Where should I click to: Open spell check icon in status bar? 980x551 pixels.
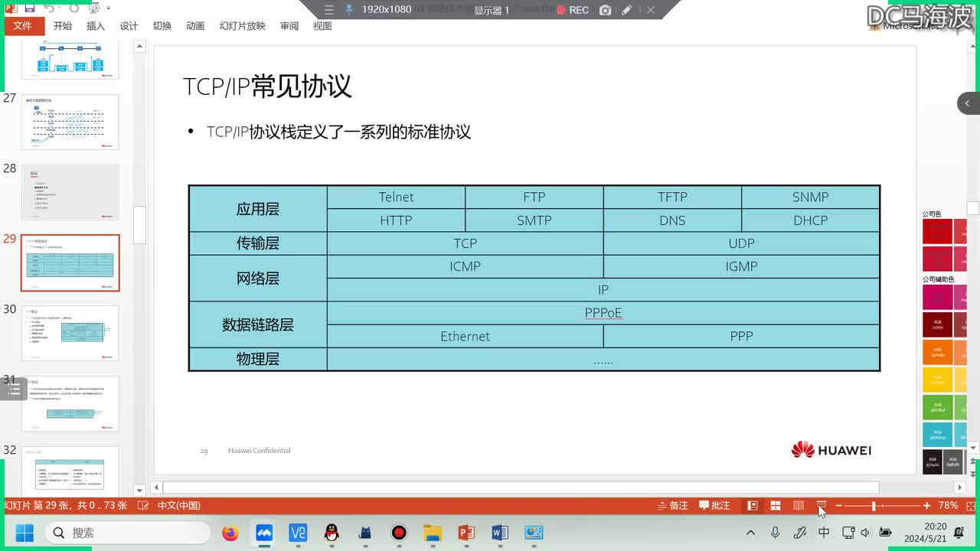[142, 506]
